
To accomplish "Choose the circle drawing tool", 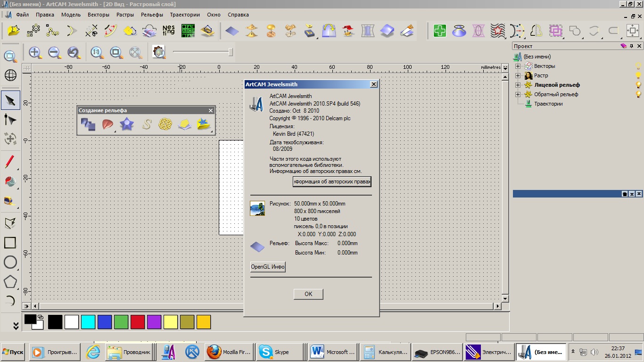I will (x=10, y=263).
